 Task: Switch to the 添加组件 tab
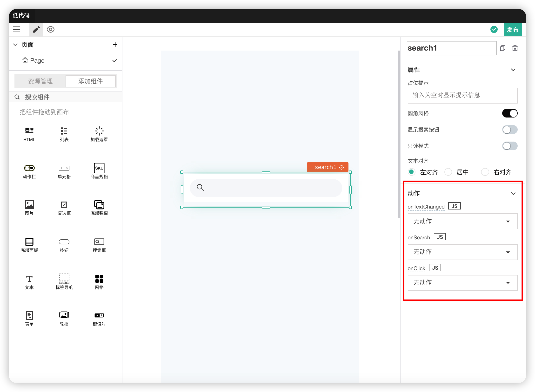tap(90, 81)
